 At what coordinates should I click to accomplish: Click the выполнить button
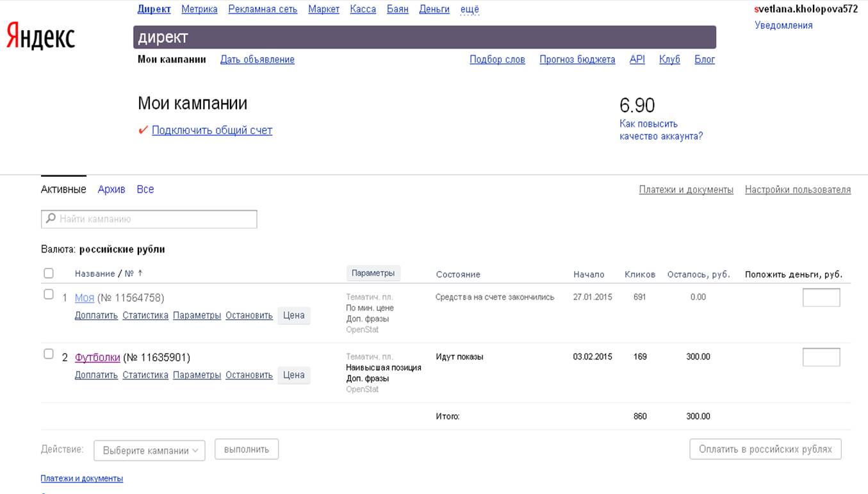(247, 449)
